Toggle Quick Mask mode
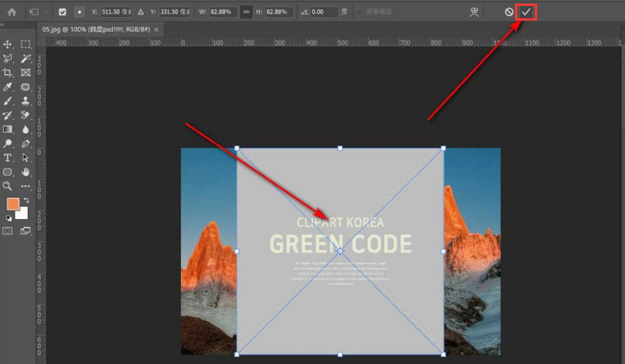The height and width of the screenshot is (364, 625). 7,231
